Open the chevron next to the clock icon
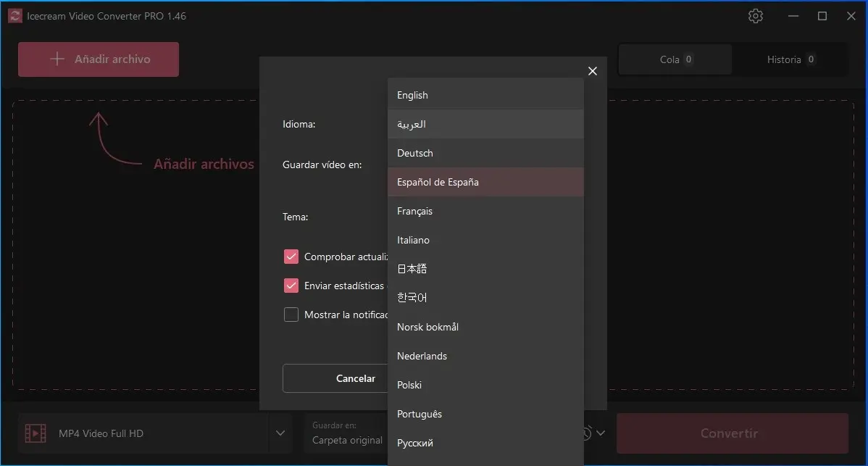Image resolution: width=868 pixels, height=466 pixels. click(x=601, y=433)
